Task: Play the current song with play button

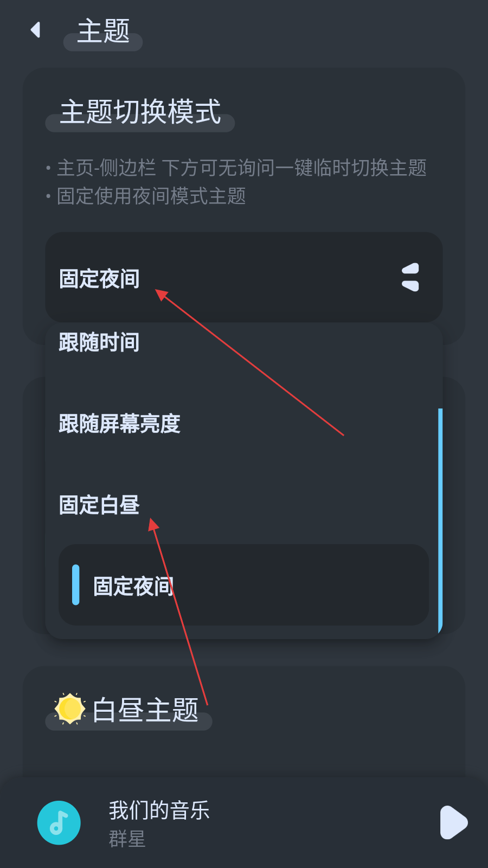Action: coord(454,822)
